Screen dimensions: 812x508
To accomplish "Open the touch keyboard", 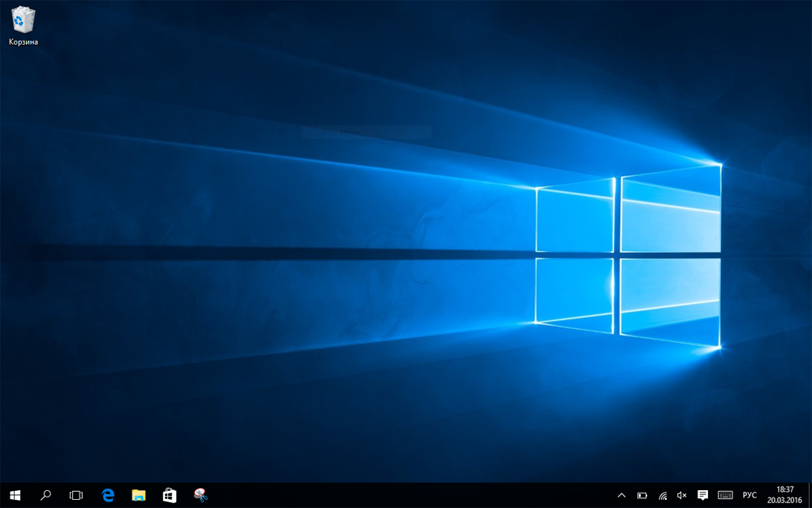I will click(x=725, y=496).
